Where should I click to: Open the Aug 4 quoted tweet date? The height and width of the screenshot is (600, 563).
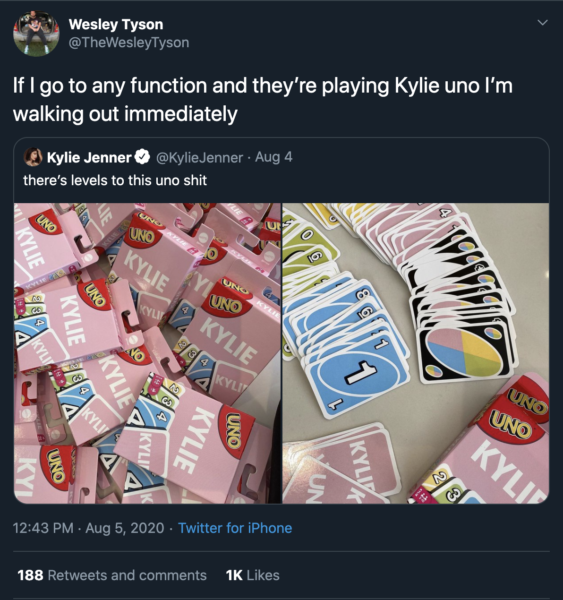(x=273, y=157)
